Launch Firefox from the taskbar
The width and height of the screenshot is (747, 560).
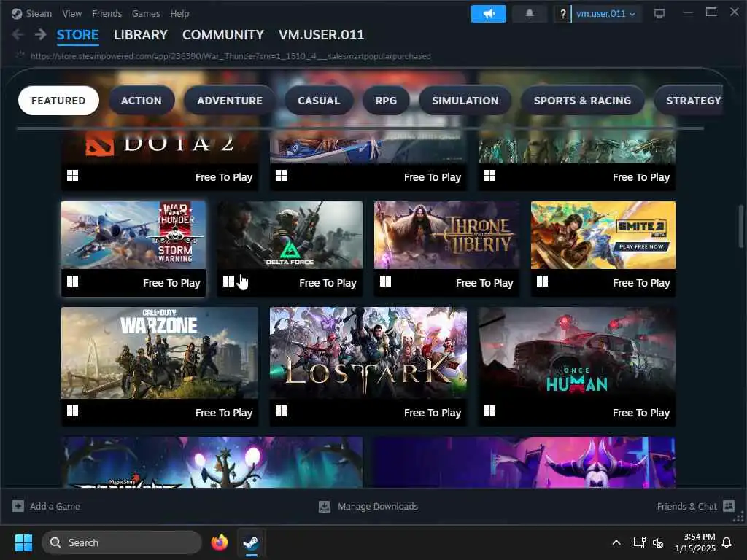coord(219,542)
